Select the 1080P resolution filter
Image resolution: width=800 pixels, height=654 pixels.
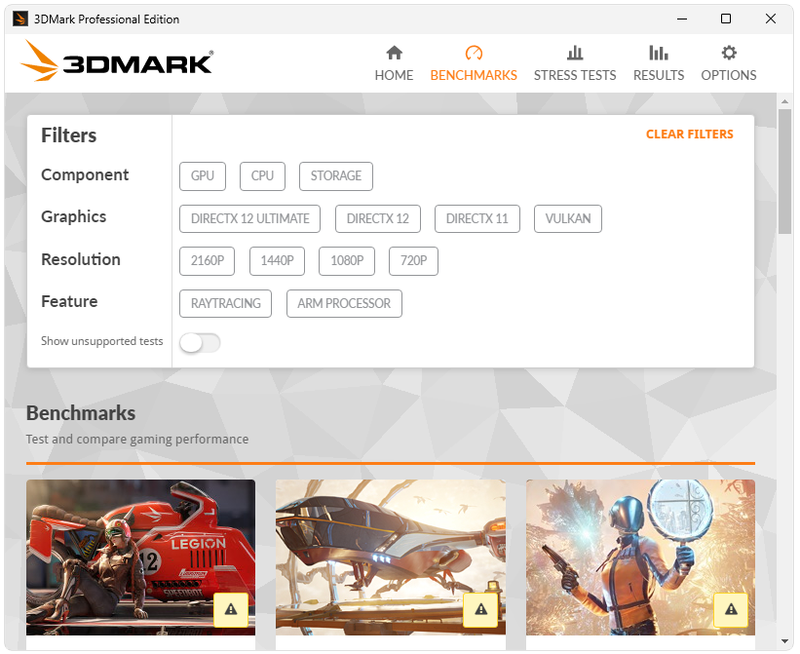pyautogui.click(x=347, y=261)
